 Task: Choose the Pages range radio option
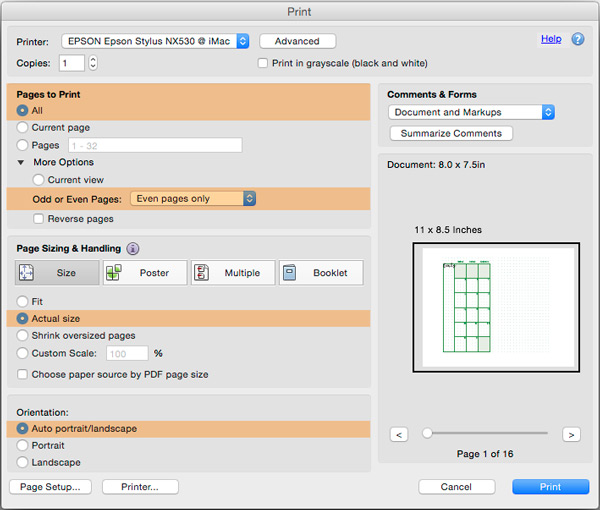[x=22, y=145]
